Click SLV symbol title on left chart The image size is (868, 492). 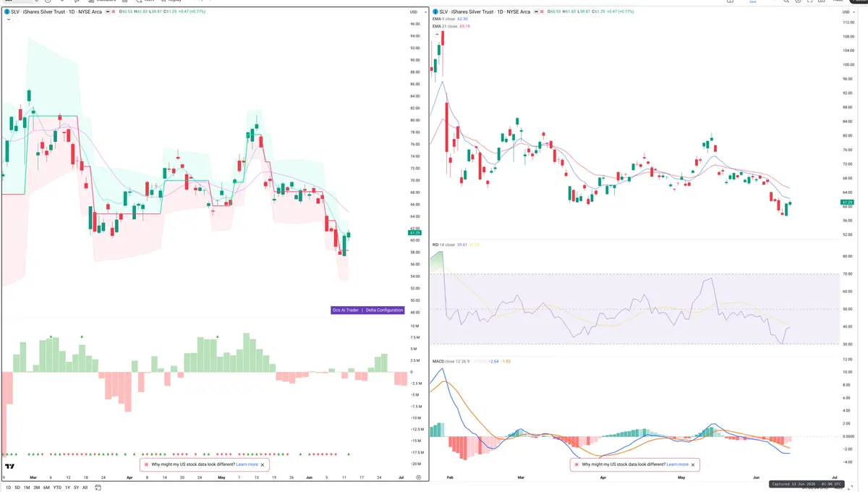56,12
